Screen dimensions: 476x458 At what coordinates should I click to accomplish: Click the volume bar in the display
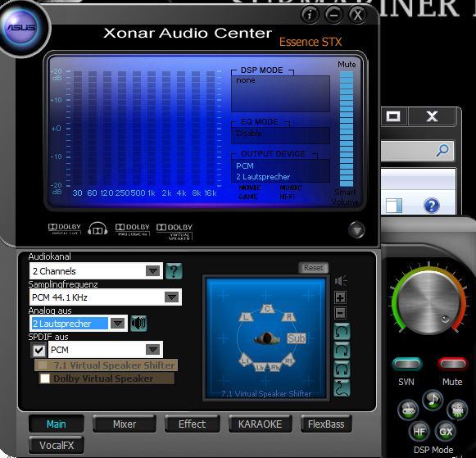pyautogui.click(x=347, y=129)
